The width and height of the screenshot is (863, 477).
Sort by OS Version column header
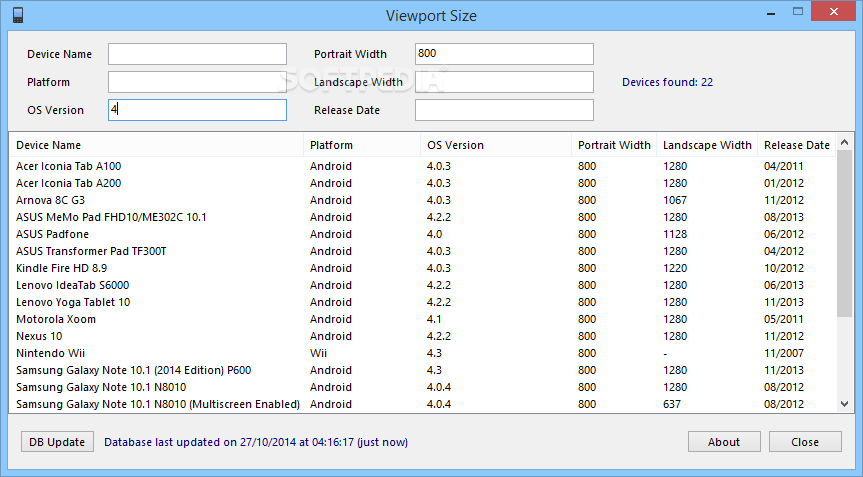tap(496, 145)
